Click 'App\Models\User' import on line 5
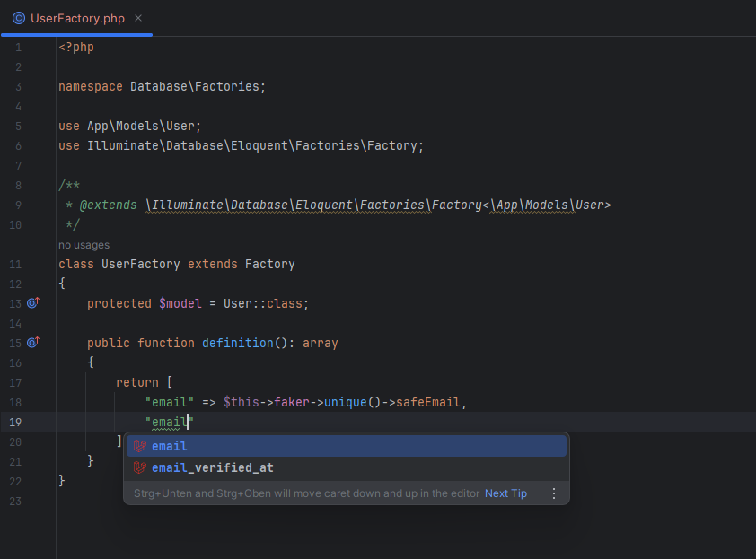This screenshot has width=756, height=559. tap(141, 127)
